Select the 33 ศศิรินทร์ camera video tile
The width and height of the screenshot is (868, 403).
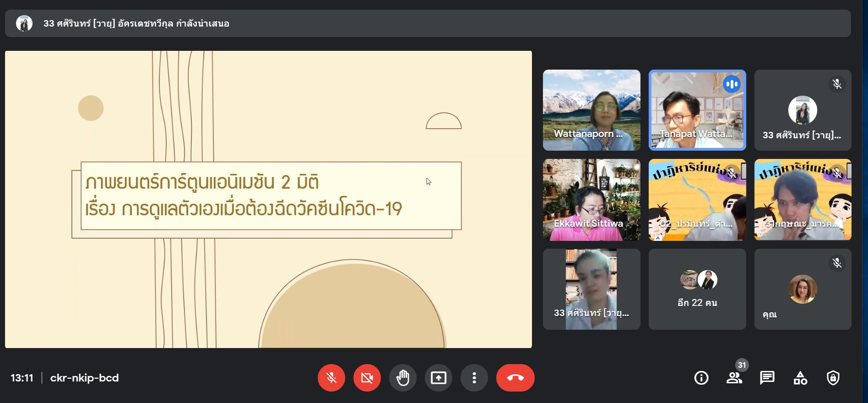591,289
